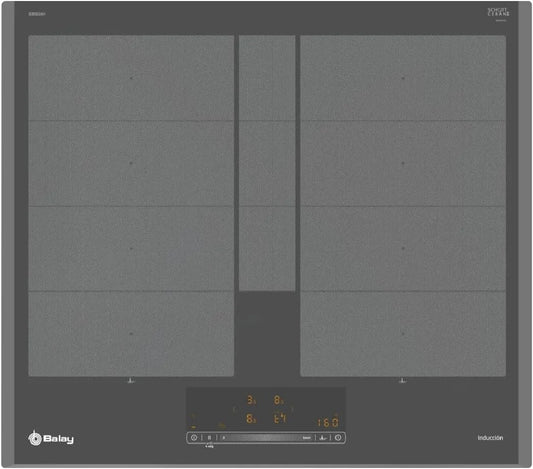Tap the frying sensor icon on control bar

click(x=323, y=438)
